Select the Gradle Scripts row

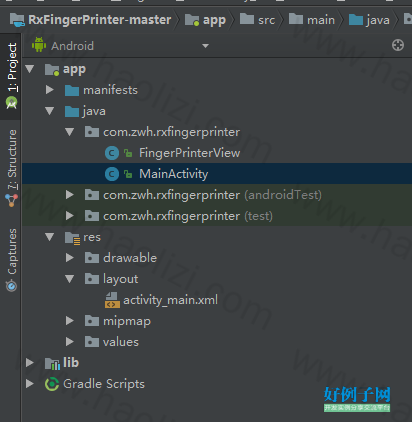click(x=217, y=384)
